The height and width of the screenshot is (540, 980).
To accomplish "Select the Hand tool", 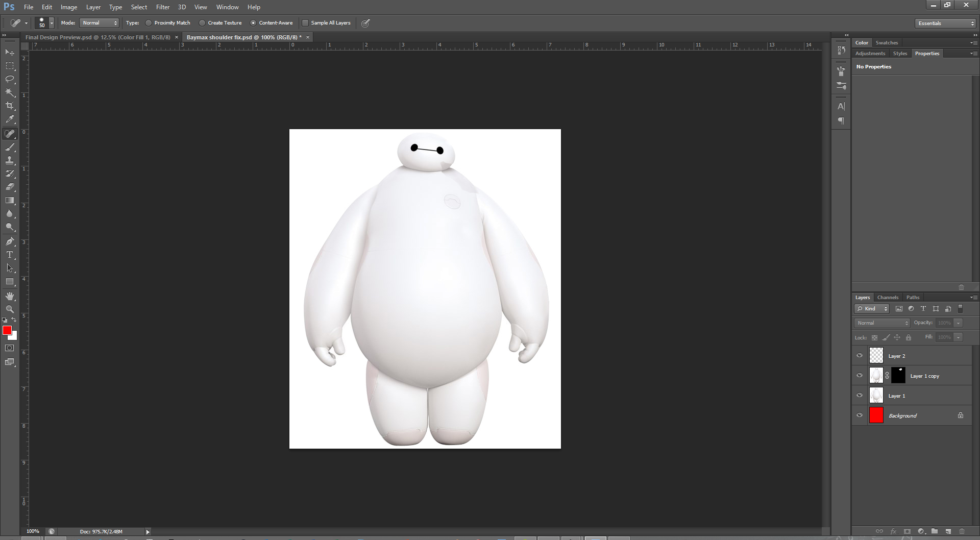I will 10,296.
